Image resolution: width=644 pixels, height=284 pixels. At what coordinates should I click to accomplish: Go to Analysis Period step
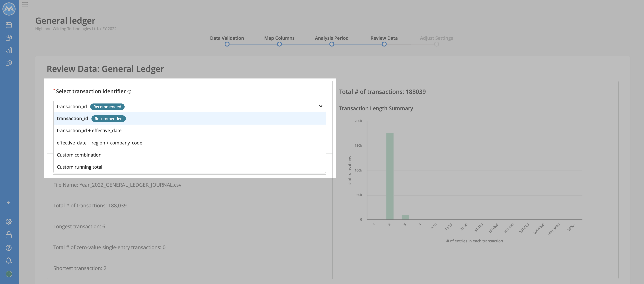click(x=331, y=38)
